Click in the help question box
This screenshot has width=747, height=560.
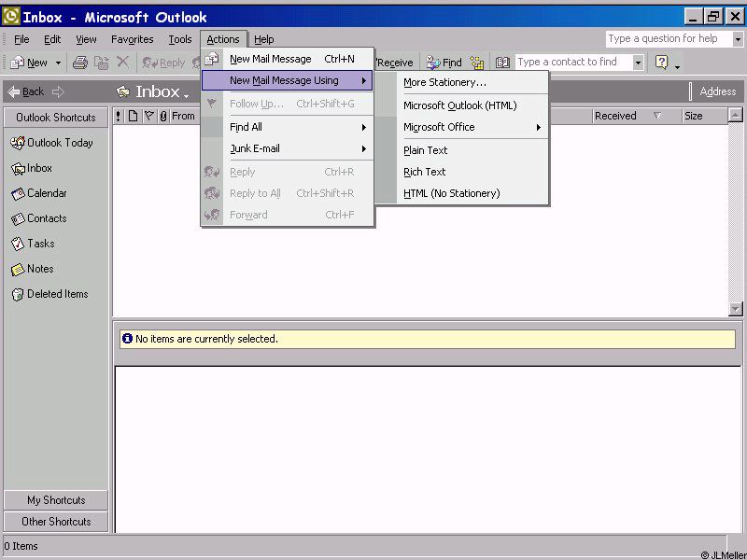tap(669, 39)
